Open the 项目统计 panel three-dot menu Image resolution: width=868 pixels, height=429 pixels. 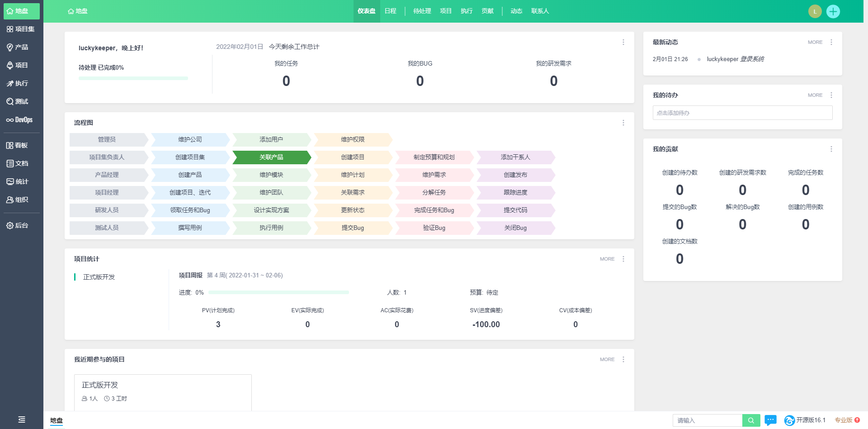pos(623,259)
